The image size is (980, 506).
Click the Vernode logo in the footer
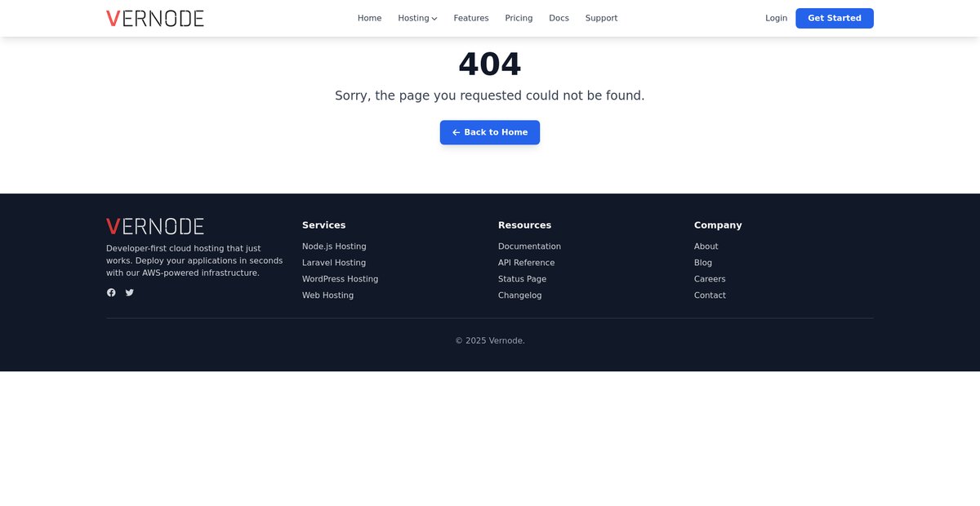155,226
